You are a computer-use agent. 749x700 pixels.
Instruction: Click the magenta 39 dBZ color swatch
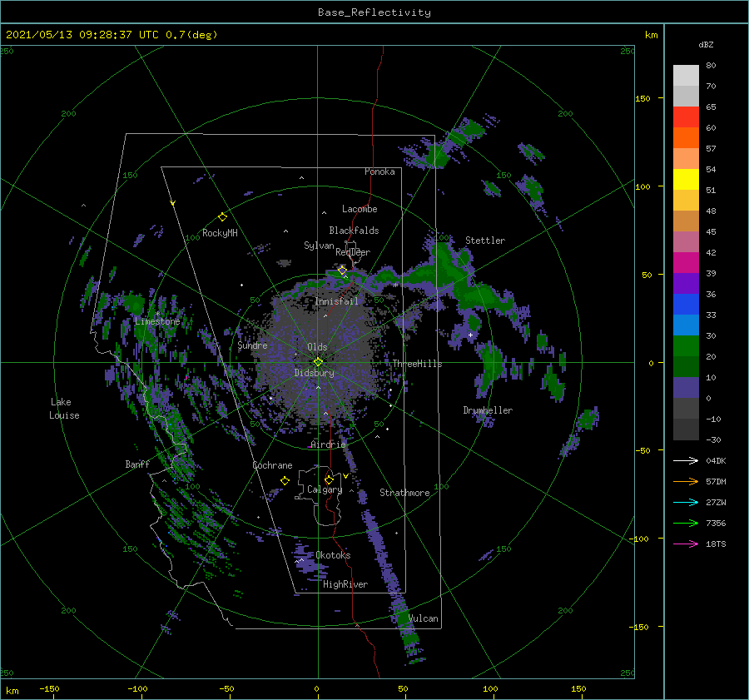pyautogui.click(x=686, y=263)
